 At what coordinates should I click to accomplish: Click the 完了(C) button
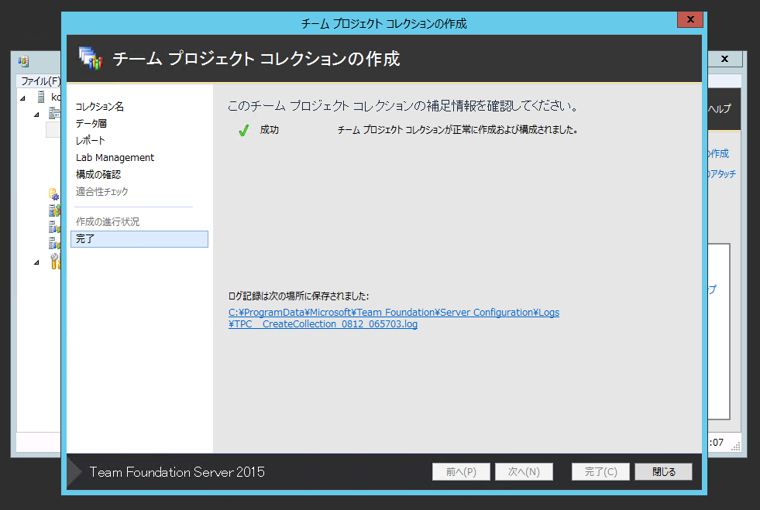(x=601, y=472)
